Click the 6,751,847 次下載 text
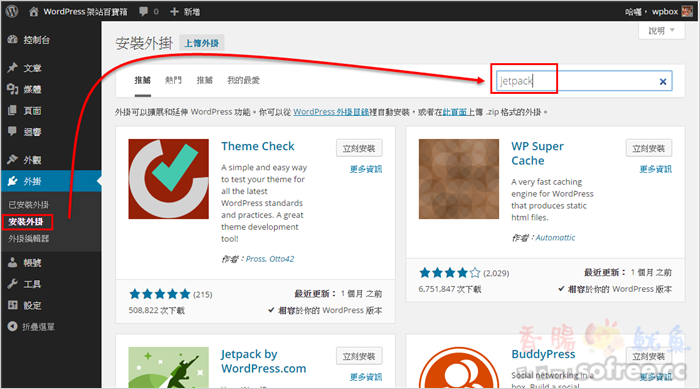The height and width of the screenshot is (389, 700). click(x=450, y=289)
